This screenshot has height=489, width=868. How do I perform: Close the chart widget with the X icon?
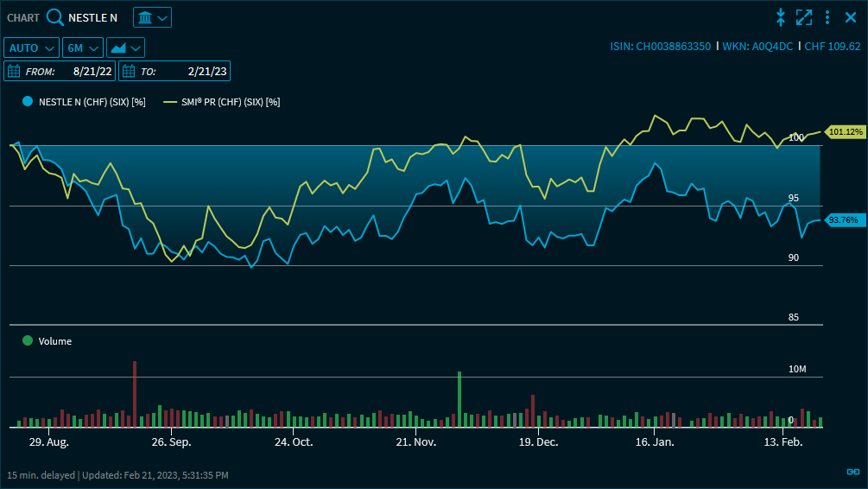[x=850, y=17]
